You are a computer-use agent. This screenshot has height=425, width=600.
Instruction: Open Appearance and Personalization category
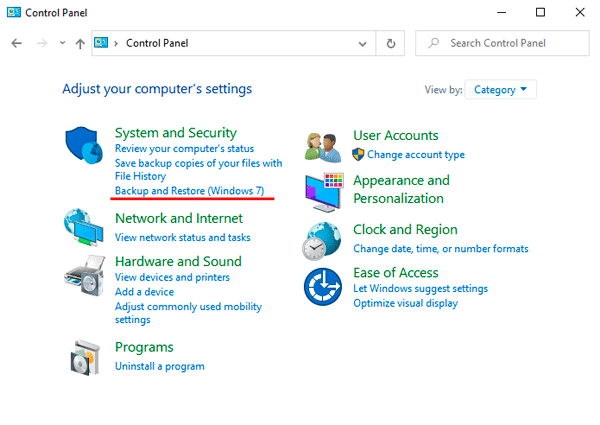coord(401,189)
